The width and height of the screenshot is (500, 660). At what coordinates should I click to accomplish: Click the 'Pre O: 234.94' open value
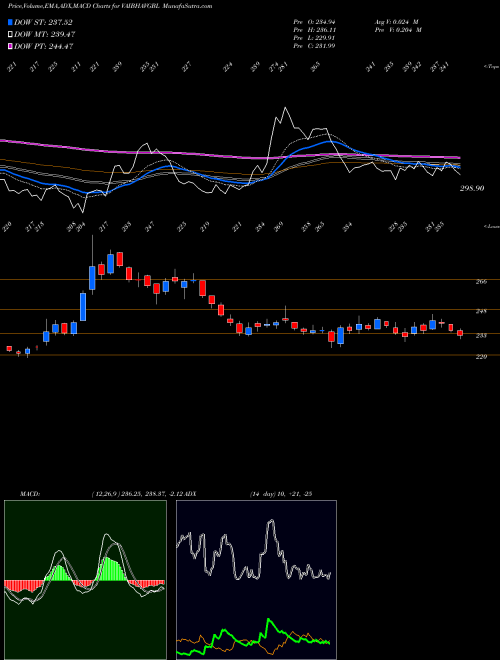[314, 21]
